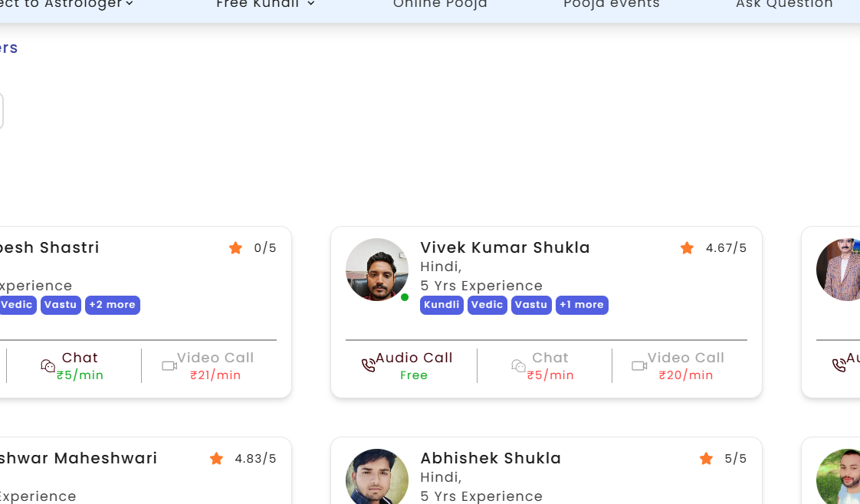Select the Kundli tag on Vivek's card
This screenshot has height=504, width=860.
441,305
